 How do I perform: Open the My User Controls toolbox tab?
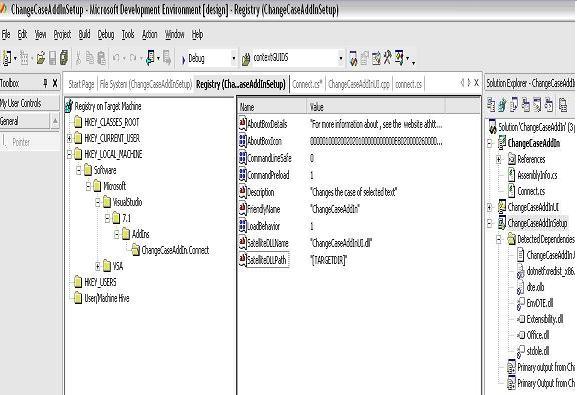click(29, 103)
